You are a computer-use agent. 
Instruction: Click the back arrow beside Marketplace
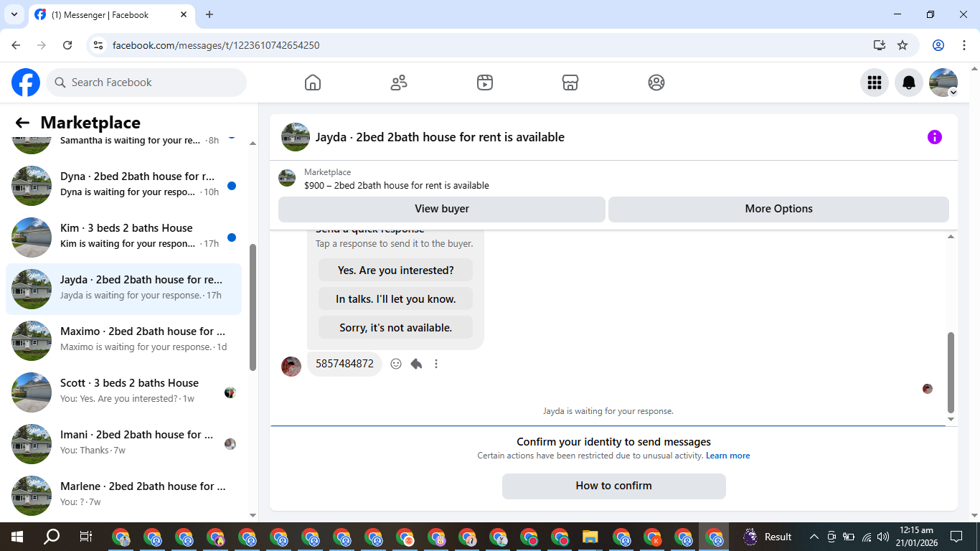pyautogui.click(x=22, y=123)
